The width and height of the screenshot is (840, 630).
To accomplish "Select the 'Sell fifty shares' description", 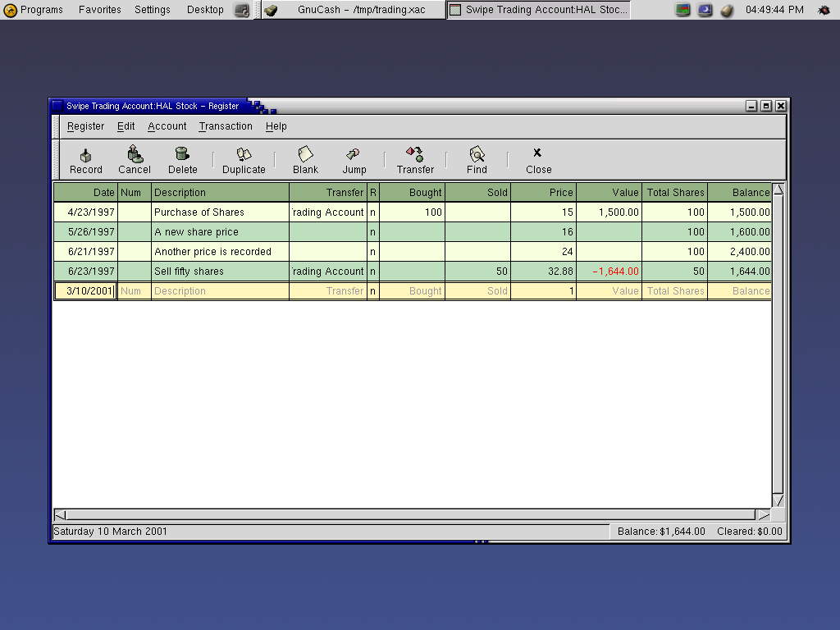I will (x=220, y=272).
